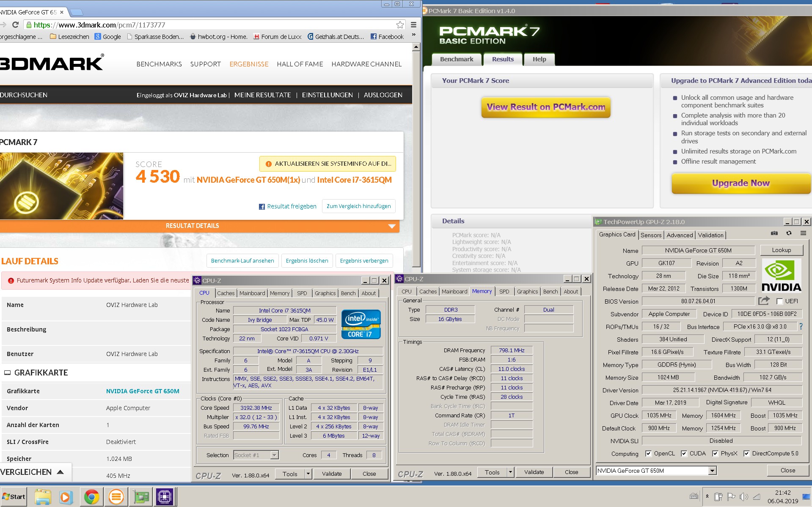812x507 pixels.
Task: Click the Lookup button in GPU-Z
Action: pos(781,250)
